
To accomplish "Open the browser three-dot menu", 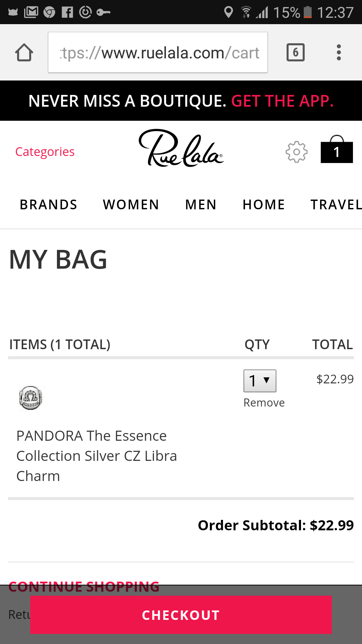I will point(339,53).
